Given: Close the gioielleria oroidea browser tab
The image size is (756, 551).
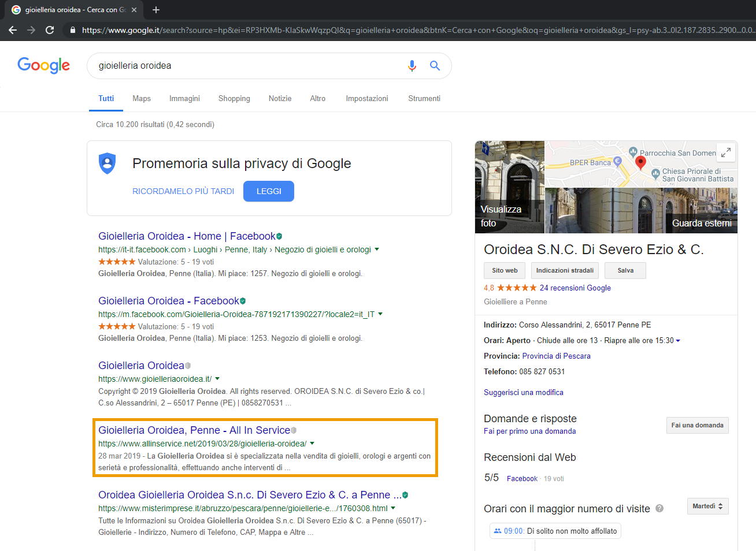Looking at the screenshot, I should (134, 10).
